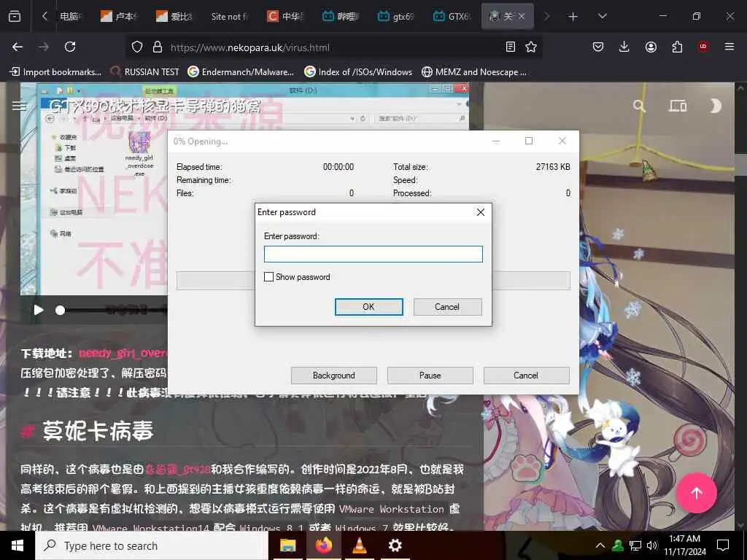
Task: Click the pink back-to-top arrow button
Action: [696, 493]
